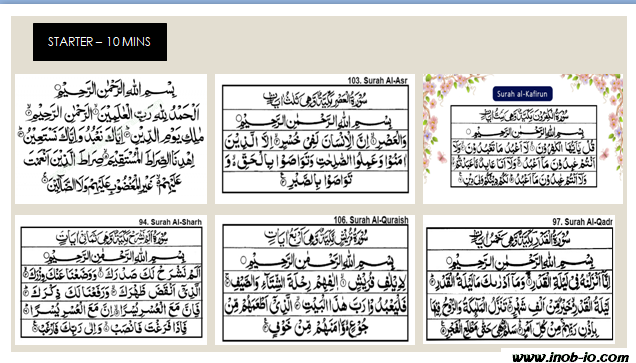The height and width of the screenshot is (363, 636).
Task: Click the '97. Surah Al-Qadr' caption
Action: pyautogui.click(x=582, y=222)
